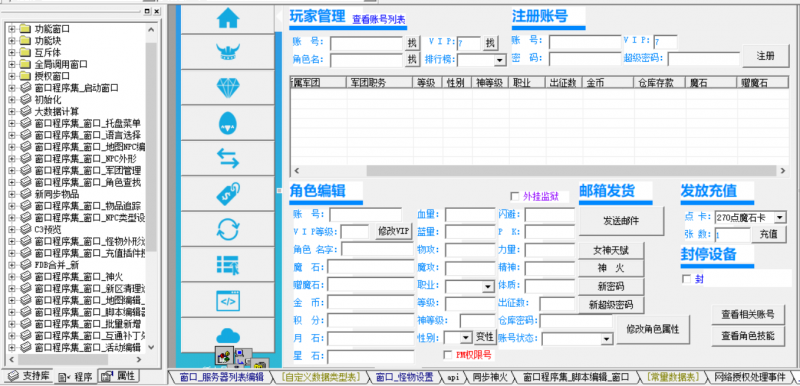
Task: Select the swap arrows sidebar icon
Action: click(x=228, y=159)
